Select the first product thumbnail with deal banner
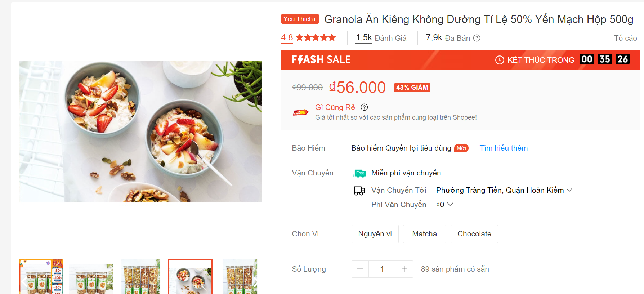 tap(41, 276)
